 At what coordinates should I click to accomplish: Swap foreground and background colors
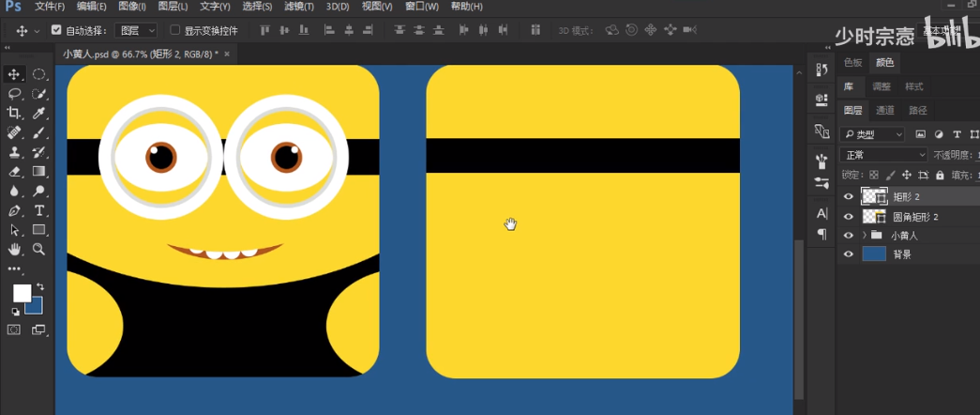click(40, 286)
